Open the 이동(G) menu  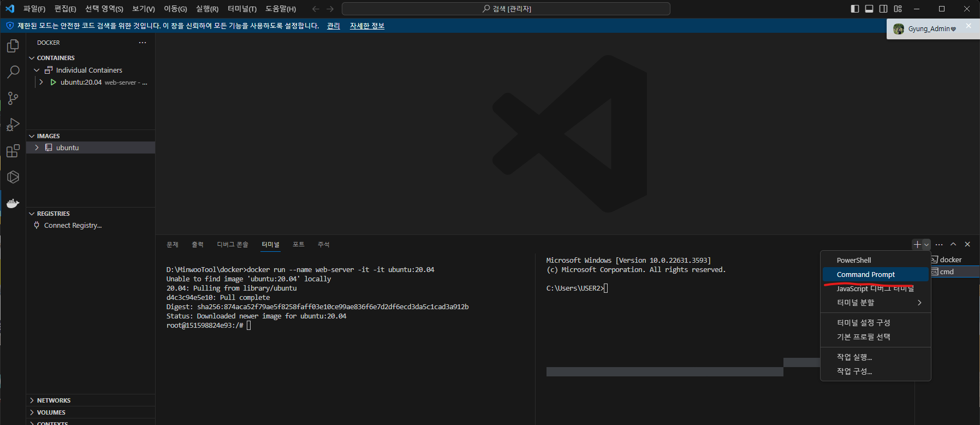pyautogui.click(x=175, y=9)
